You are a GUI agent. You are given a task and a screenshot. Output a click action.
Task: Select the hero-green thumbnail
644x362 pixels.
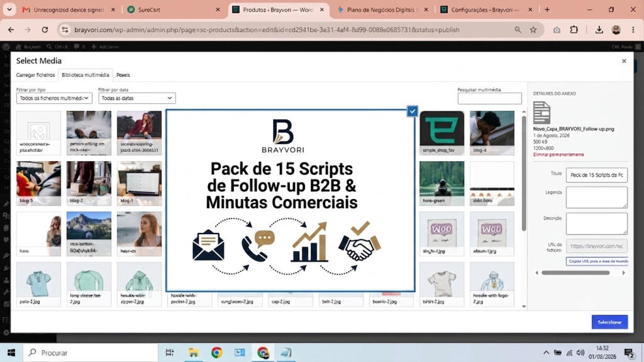point(442,183)
